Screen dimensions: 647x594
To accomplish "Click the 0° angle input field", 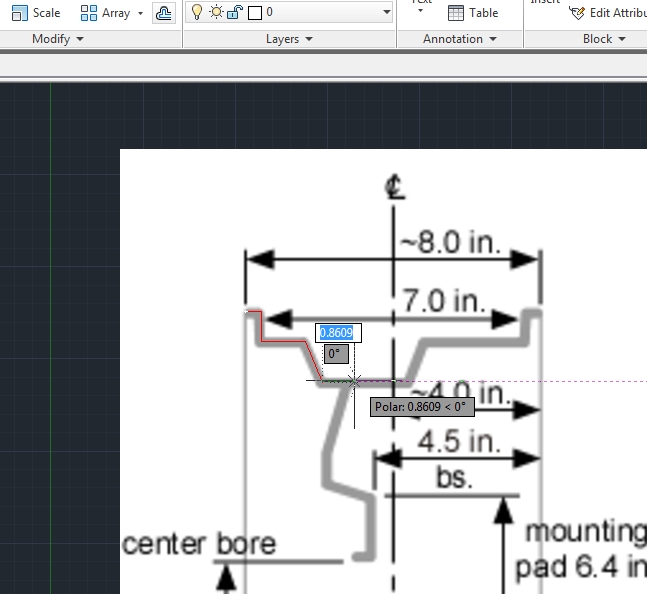I will point(336,354).
